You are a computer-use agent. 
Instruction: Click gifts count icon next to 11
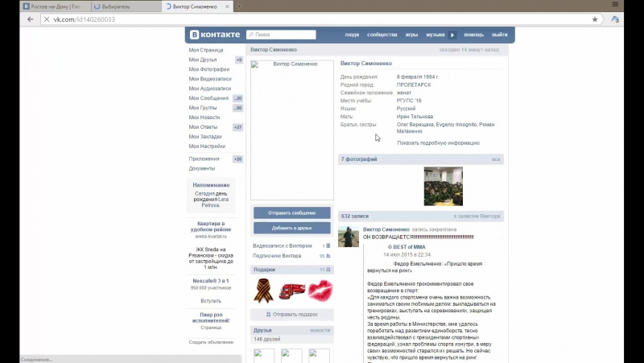tap(328, 270)
